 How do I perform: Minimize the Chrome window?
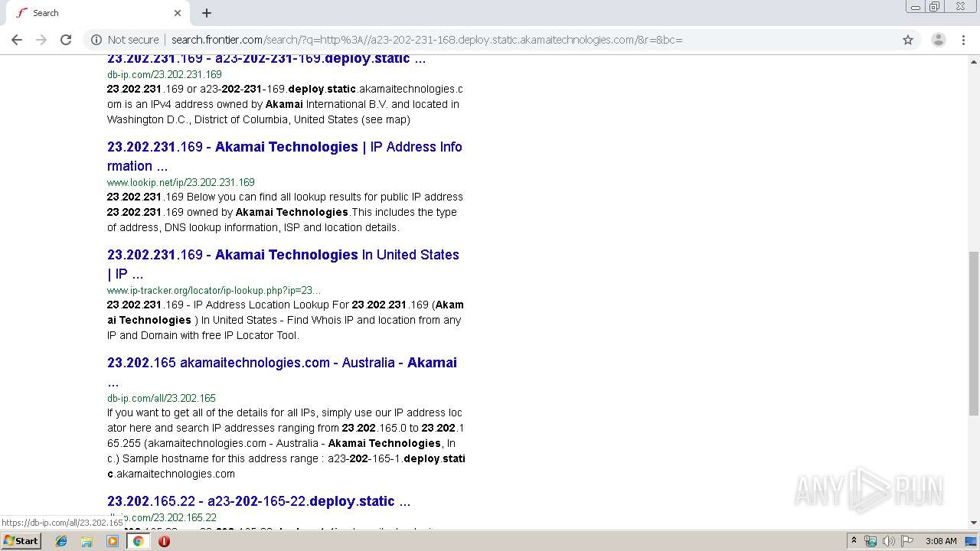click(916, 7)
